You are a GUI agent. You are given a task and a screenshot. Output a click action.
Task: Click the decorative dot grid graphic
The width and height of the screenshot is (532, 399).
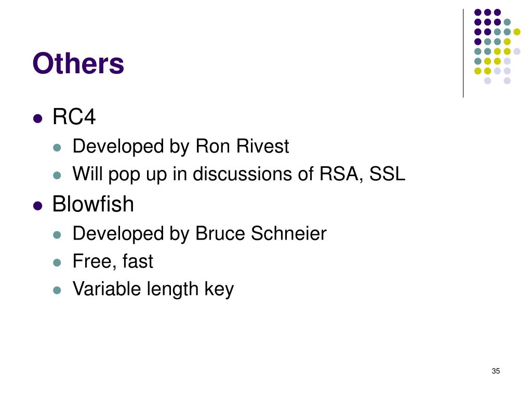(497, 46)
